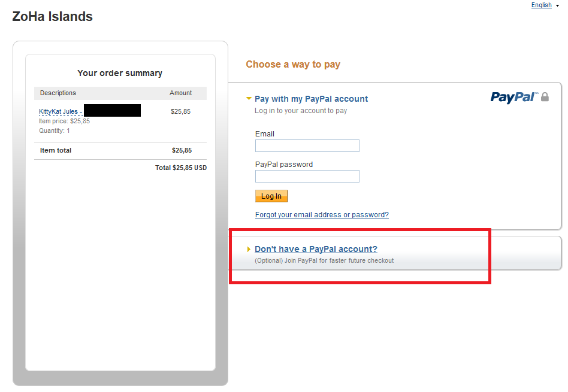
Task: Select the English language link
Action: point(541,5)
